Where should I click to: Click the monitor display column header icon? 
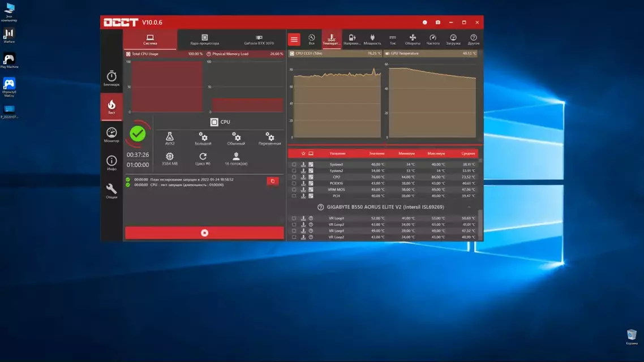[311, 153]
